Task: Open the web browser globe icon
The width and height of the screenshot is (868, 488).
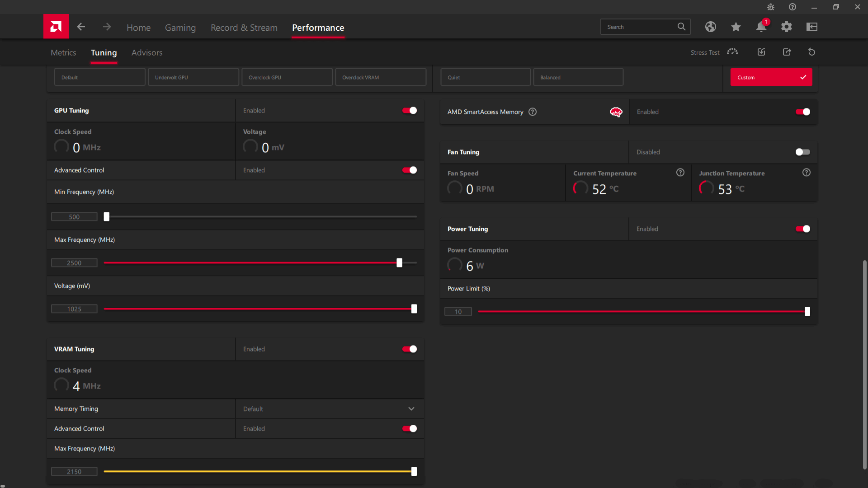Action: [x=711, y=27]
